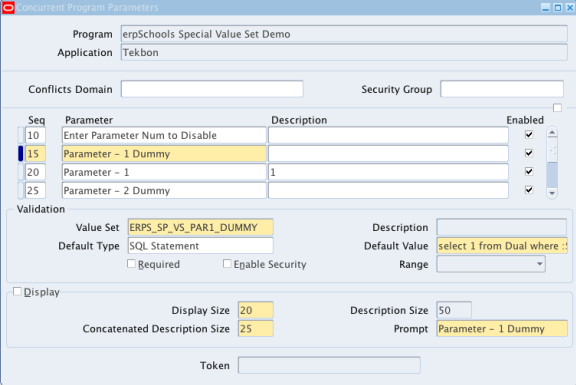This screenshot has width=576, height=385.
Task: Toggle Enabled checkbox for Parameter - 1 row
Action: coord(529,171)
